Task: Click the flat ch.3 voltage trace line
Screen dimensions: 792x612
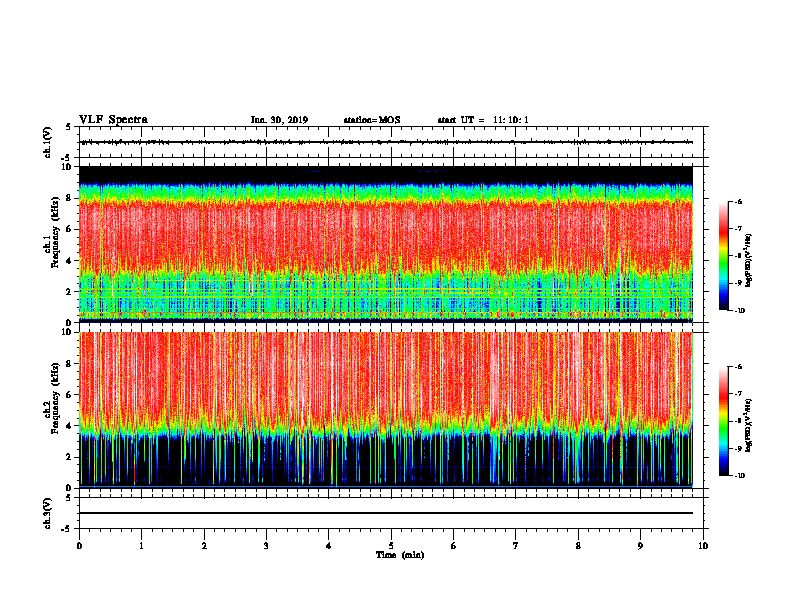Action: [x=386, y=513]
